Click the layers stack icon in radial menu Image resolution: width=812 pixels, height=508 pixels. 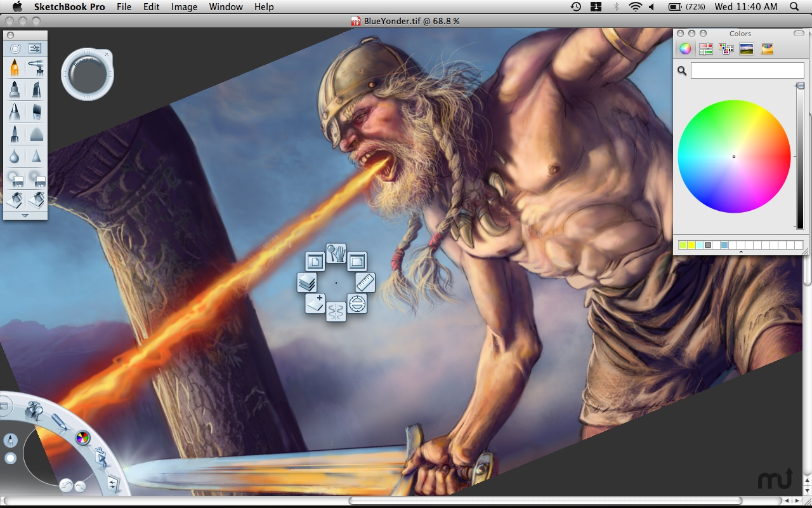click(307, 282)
